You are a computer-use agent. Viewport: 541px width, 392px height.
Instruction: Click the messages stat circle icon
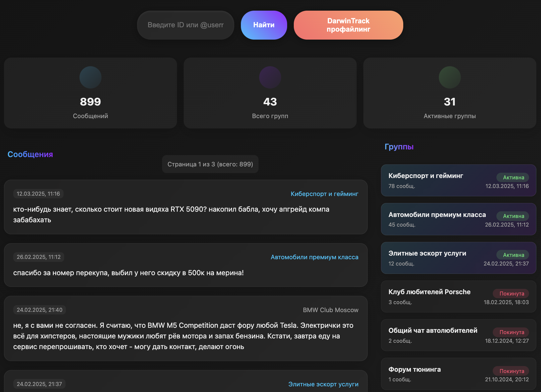pyautogui.click(x=90, y=77)
